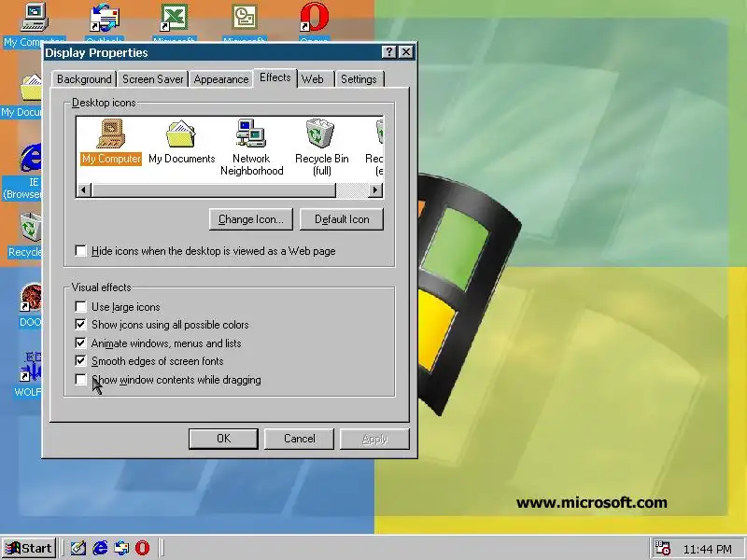Click the dialog's question mark help button
This screenshot has height=560, width=747.
(x=389, y=52)
